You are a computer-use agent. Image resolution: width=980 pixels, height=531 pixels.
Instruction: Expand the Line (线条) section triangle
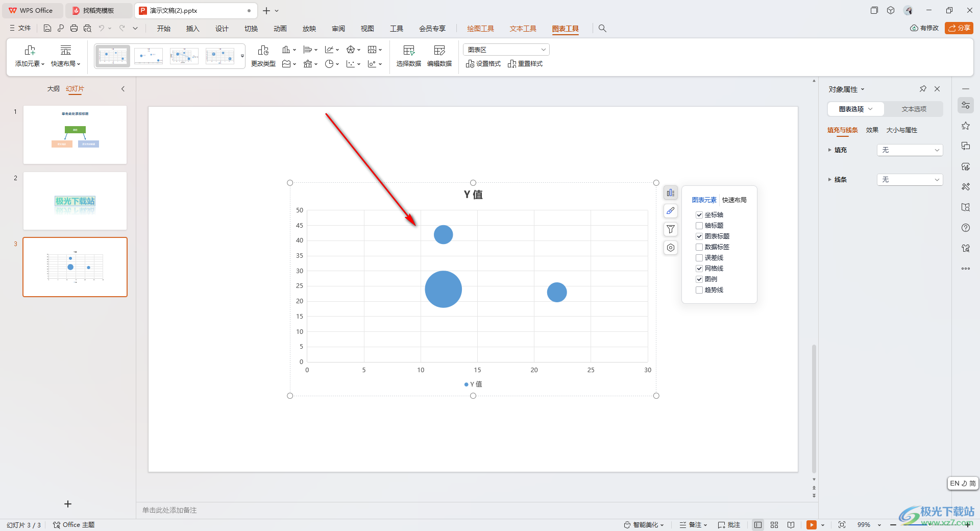point(829,180)
